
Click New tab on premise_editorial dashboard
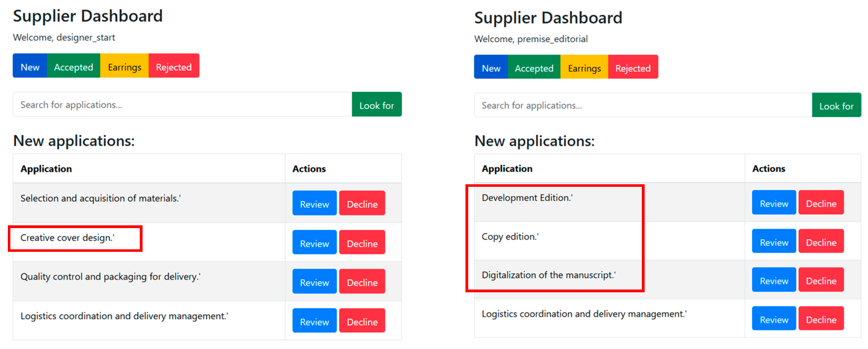[491, 68]
